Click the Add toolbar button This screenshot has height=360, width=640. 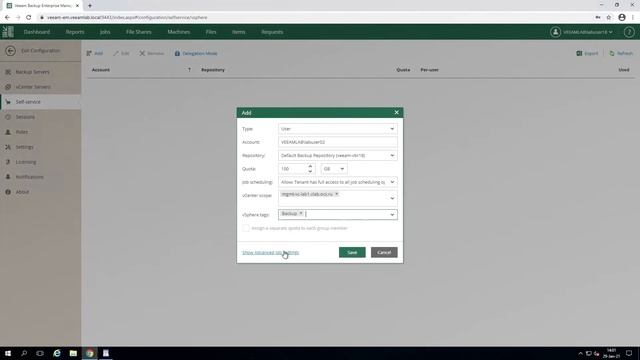tap(95, 53)
